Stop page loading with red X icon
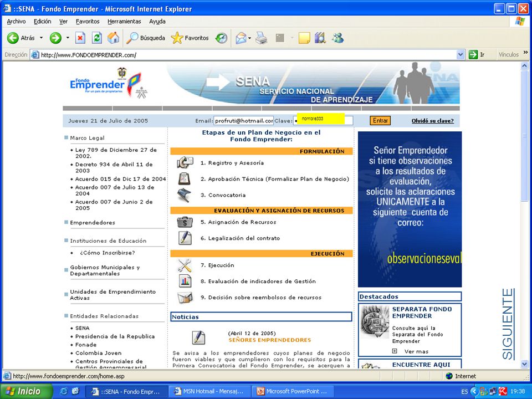 point(80,38)
